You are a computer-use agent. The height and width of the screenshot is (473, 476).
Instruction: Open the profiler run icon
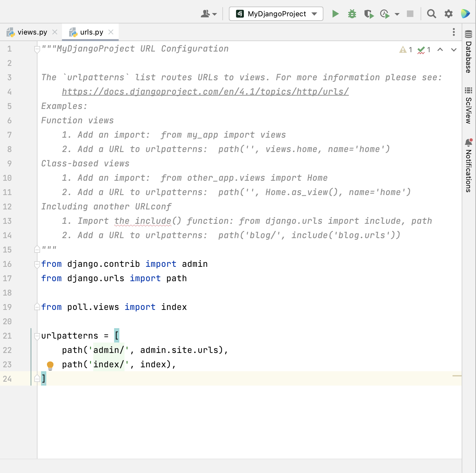point(384,14)
